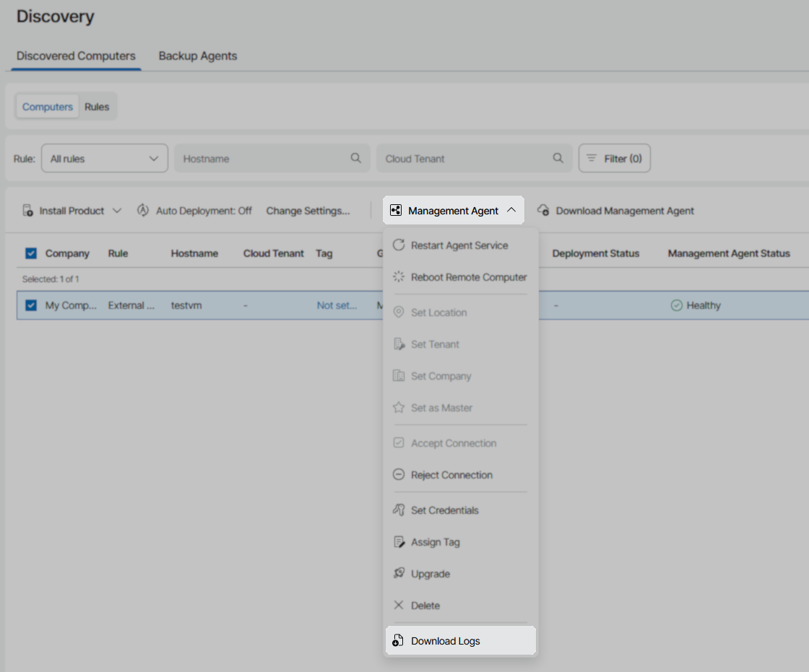Click the Delete icon in the menu
Image resolution: width=809 pixels, height=672 pixels.
398,605
